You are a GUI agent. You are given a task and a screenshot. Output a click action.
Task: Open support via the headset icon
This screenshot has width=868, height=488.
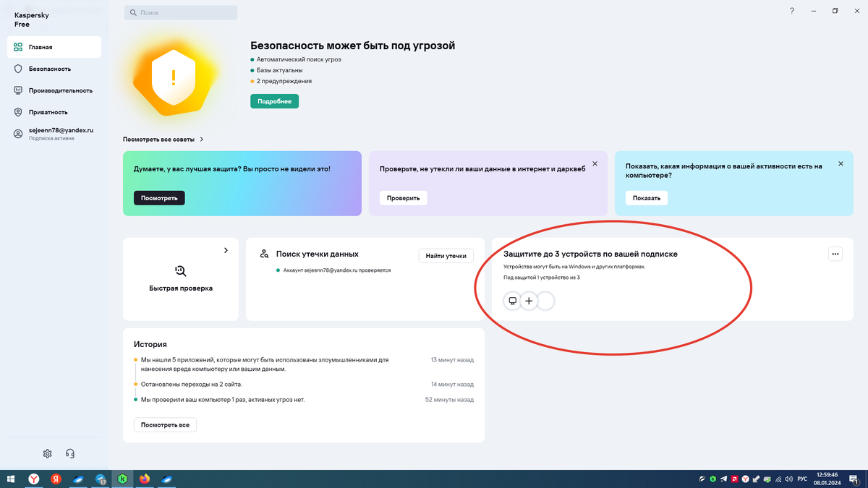tap(70, 453)
